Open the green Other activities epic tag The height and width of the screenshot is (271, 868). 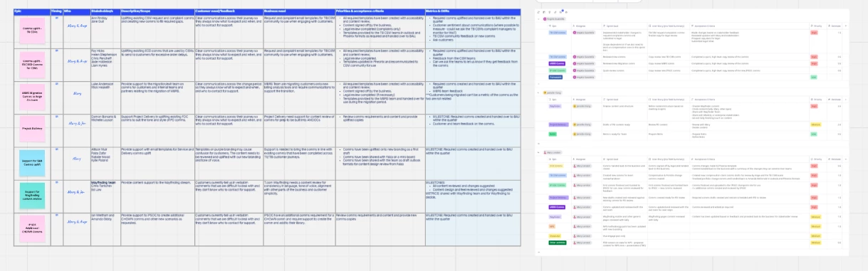[558, 243]
